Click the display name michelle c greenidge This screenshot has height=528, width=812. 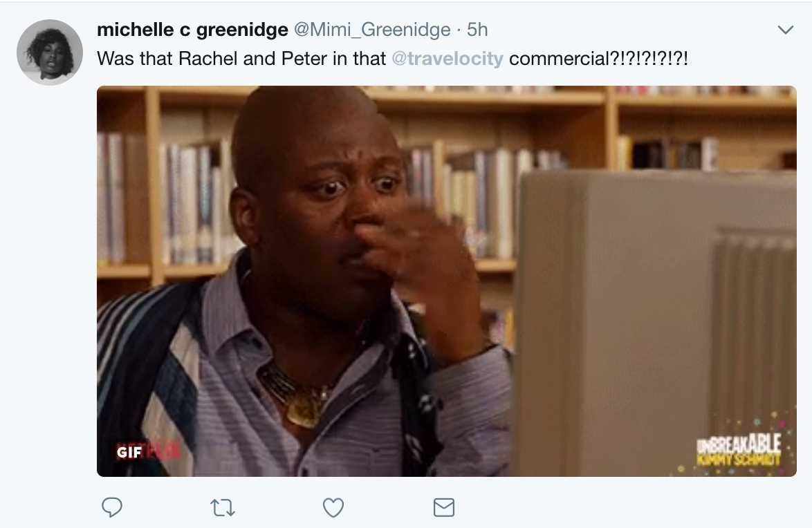pos(193,30)
